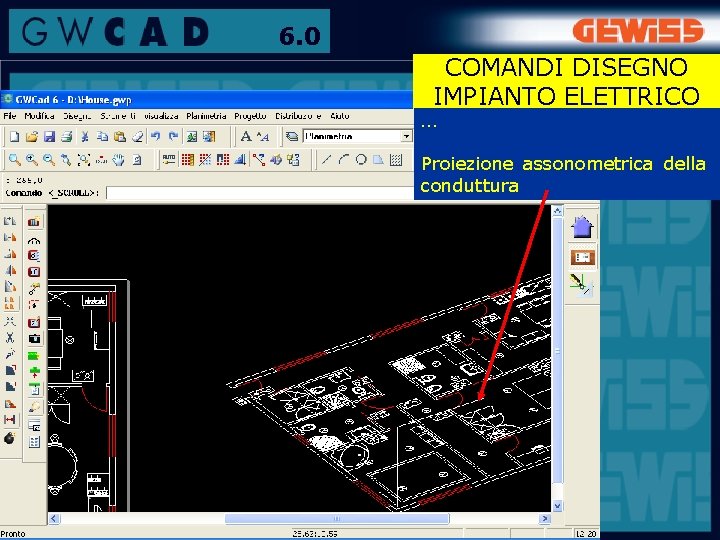Click the green tree with red arrow icon
The image size is (720, 540).
(34, 371)
